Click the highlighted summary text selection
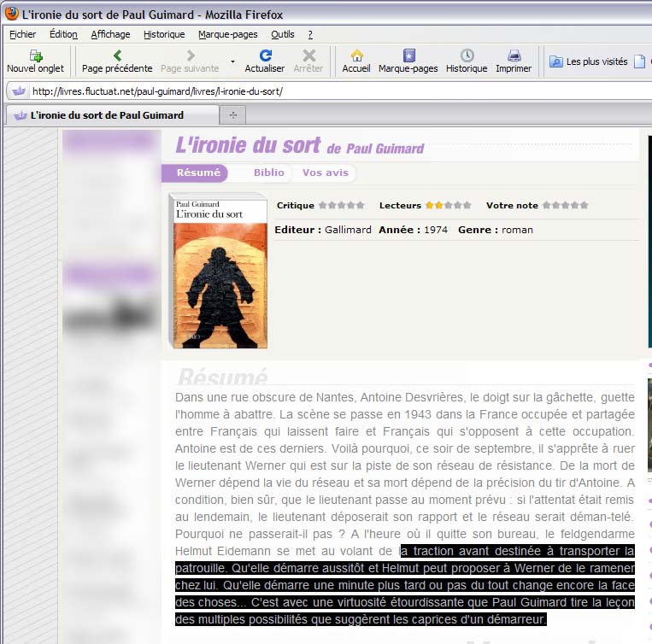The width and height of the screenshot is (652, 644). (404, 585)
